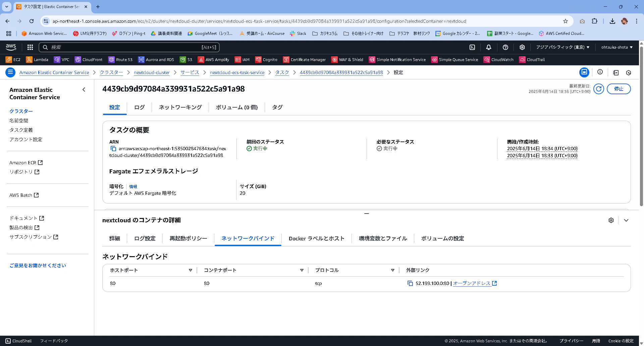Open the region selector Asia Pacific (Tokyo)
Viewport: 644px width, 346px height.
(x=563, y=47)
